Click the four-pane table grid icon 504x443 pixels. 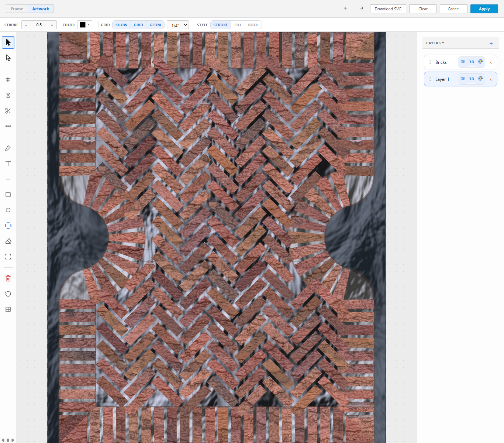pyautogui.click(x=8, y=309)
